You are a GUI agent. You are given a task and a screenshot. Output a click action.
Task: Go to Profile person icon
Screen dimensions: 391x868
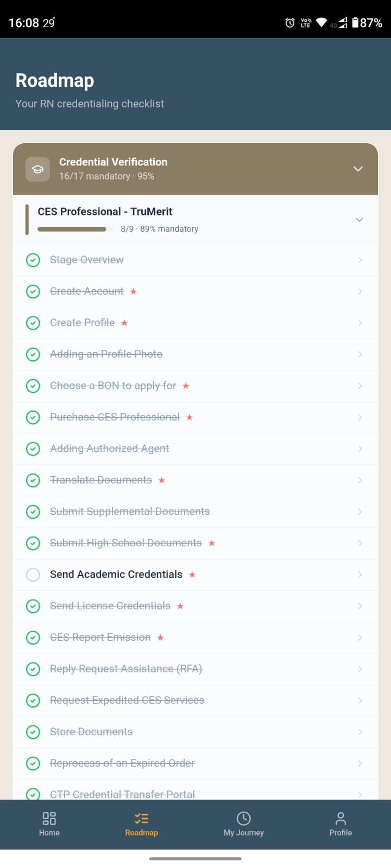(340, 818)
